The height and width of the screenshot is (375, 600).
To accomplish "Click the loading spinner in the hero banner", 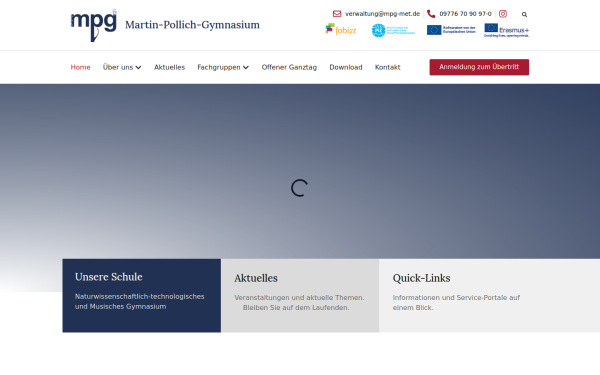I will coord(299,188).
